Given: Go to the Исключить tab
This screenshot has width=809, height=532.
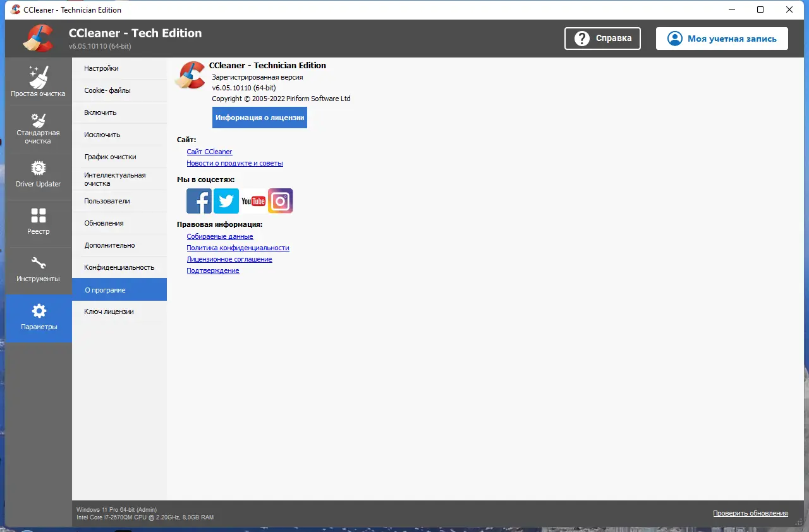Looking at the screenshot, I should pyautogui.click(x=119, y=135).
